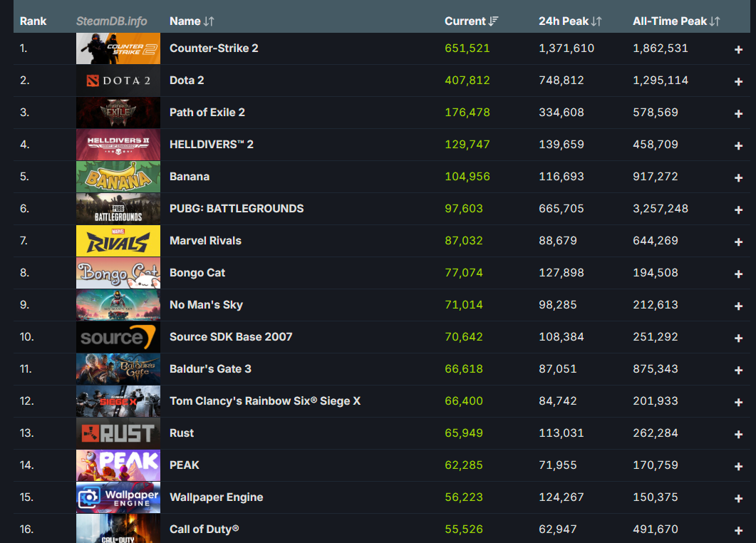This screenshot has width=756, height=543.
Task: Open the Dota 2 logo thumbnail
Action: coord(118,80)
